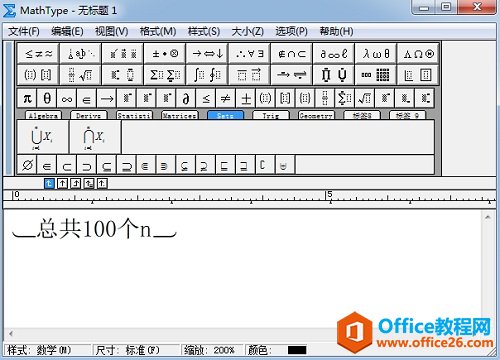Open the 大小(Z) menu

click(x=248, y=31)
